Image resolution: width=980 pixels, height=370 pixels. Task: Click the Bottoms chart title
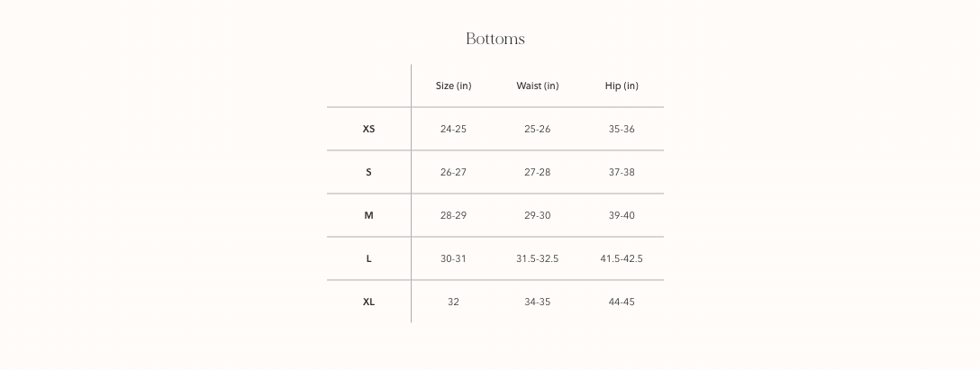[495, 39]
